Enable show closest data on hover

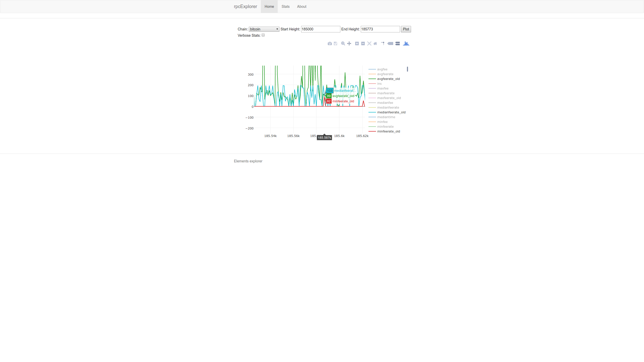coord(390,43)
